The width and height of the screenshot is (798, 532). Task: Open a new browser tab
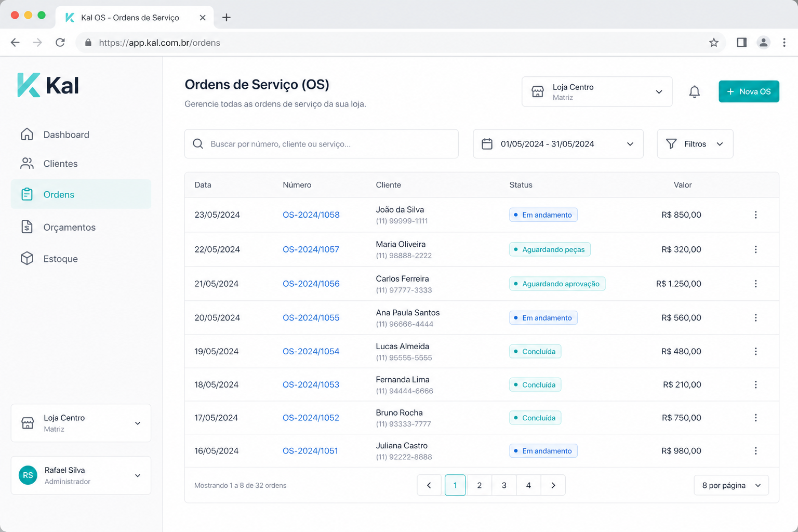tap(227, 18)
